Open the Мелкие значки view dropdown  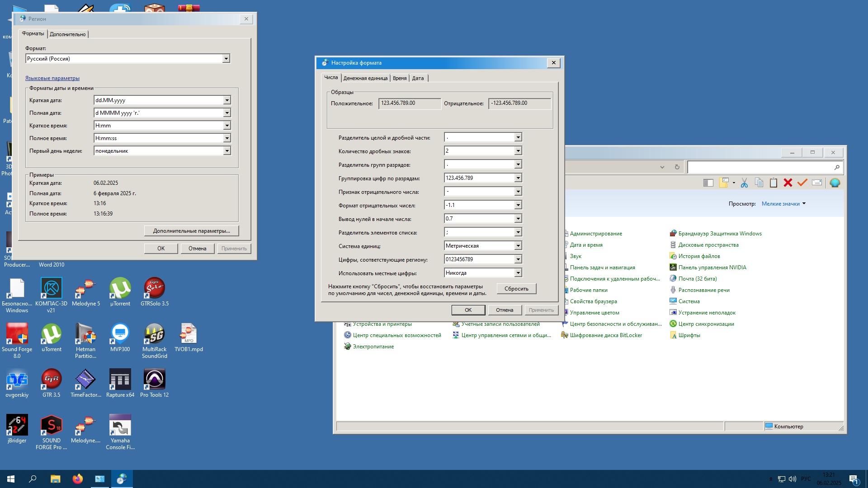click(783, 204)
